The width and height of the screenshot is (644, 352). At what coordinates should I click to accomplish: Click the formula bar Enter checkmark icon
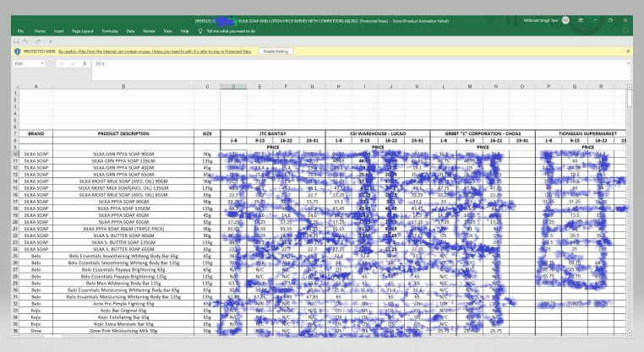[x=74, y=63]
